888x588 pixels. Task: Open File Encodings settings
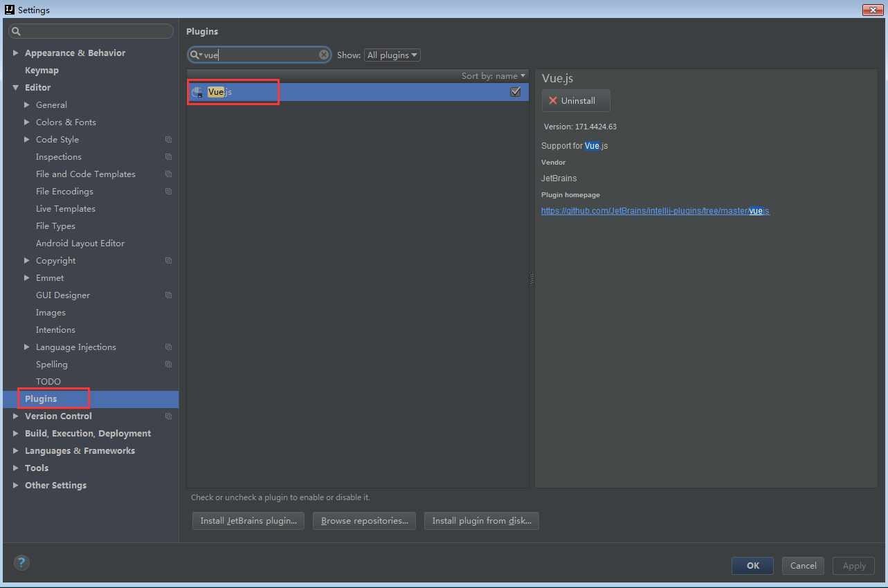point(64,192)
